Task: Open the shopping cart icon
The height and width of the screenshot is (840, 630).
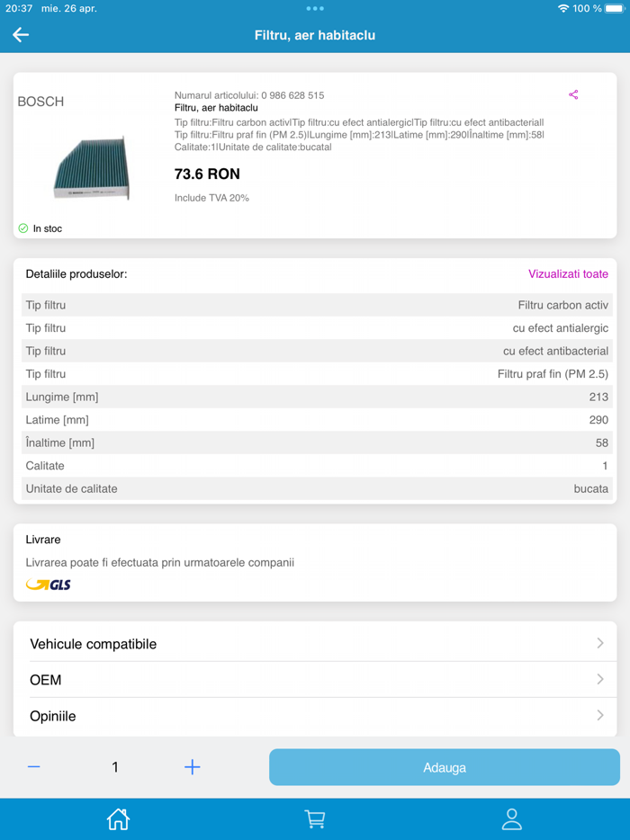Action: tap(314, 818)
